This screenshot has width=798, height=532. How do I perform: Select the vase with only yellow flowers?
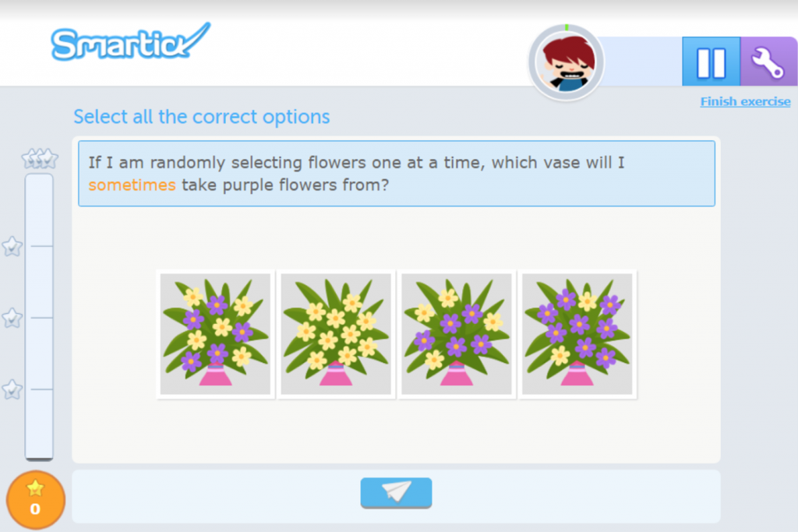tap(336, 333)
